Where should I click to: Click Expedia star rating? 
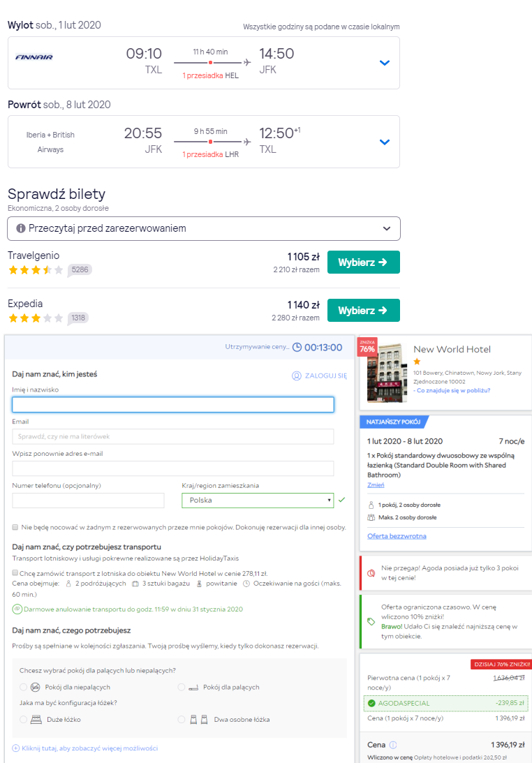tap(36, 318)
